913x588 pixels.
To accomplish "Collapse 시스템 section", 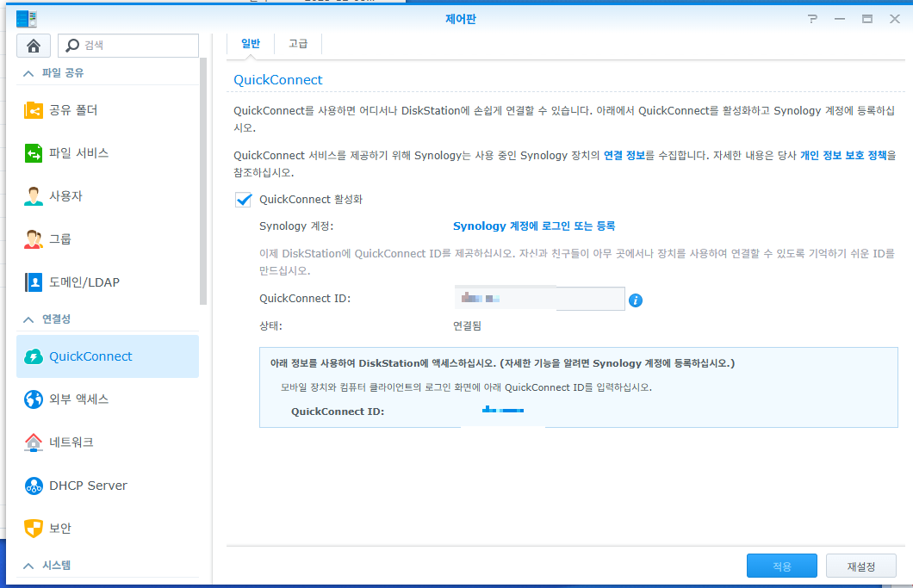I will tap(28, 566).
